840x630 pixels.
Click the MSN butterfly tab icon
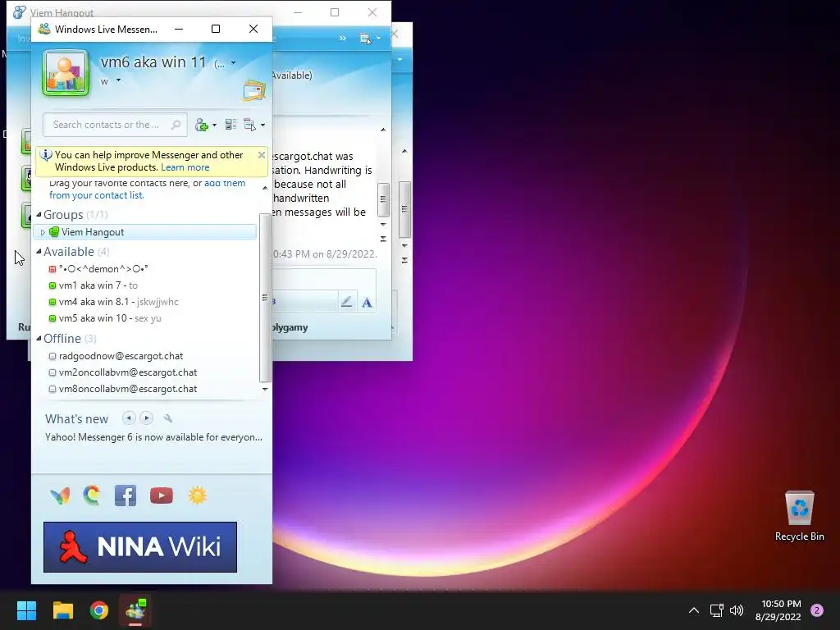(x=60, y=495)
